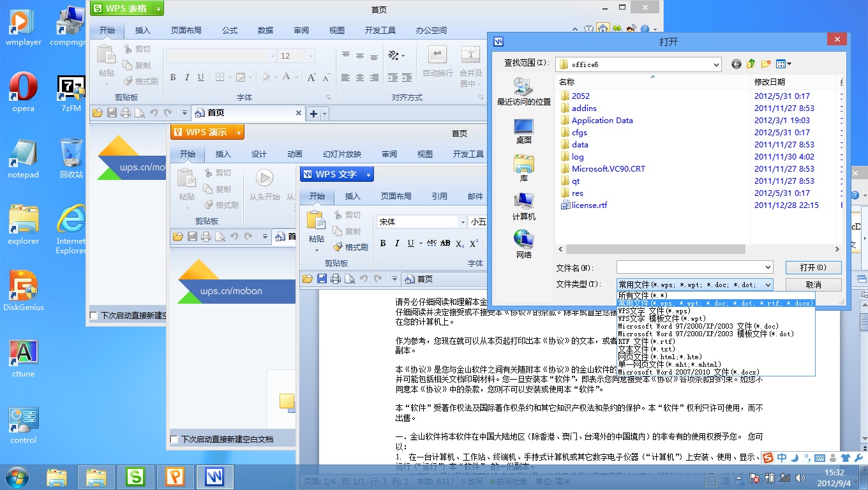Screen dimensions: 868x490
Task: Open 公式 tab in WPS 表格
Action: 230,31
